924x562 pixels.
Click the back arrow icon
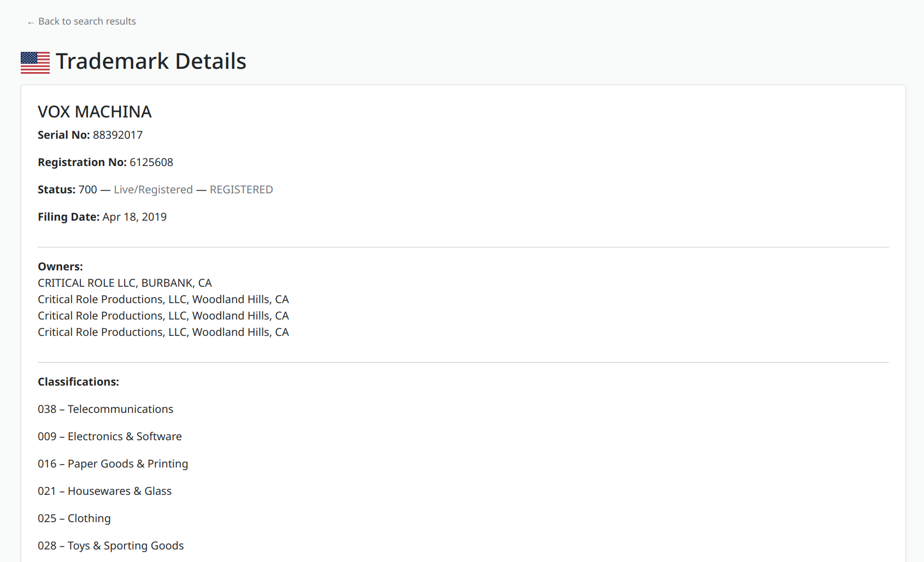[30, 22]
